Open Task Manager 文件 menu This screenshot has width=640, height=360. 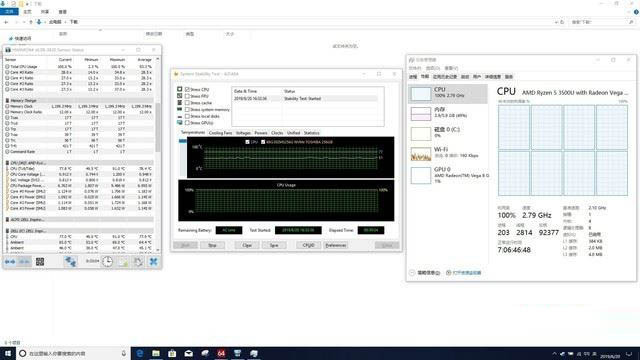point(415,68)
